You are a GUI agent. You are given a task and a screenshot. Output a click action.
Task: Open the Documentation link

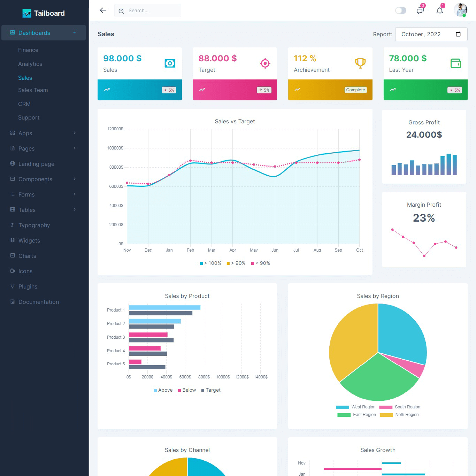point(38,302)
